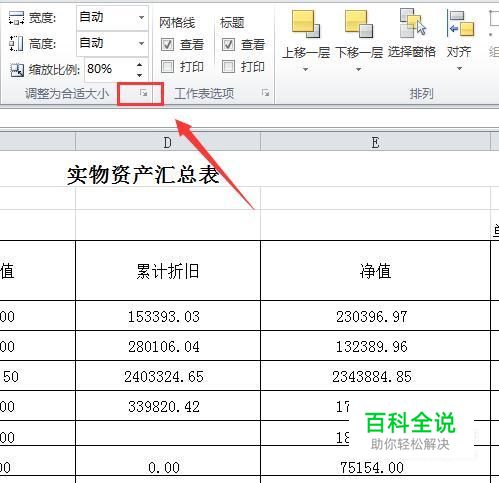499x483 pixels.
Task: Select the 净值 header cell
Action: pos(375,271)
